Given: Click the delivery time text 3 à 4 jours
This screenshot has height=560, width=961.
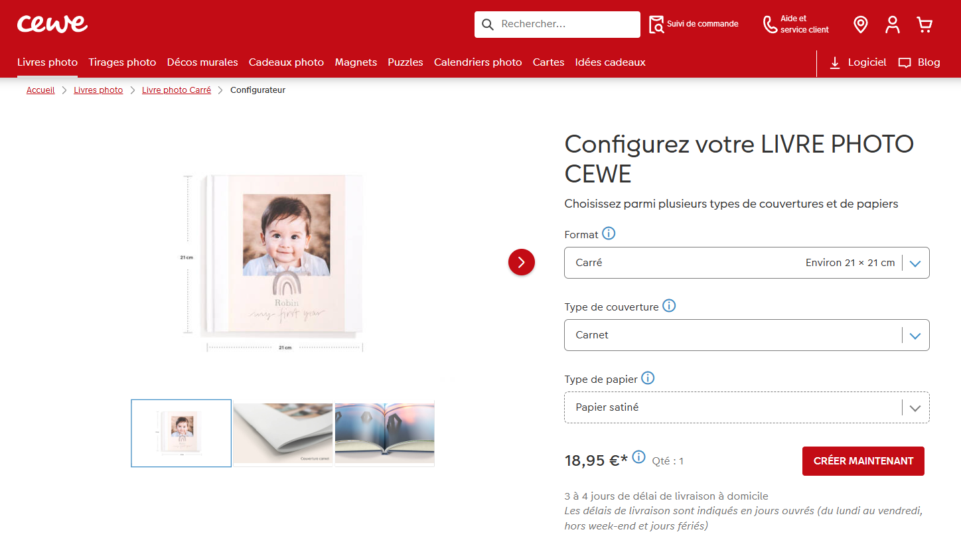Looking at the screenshot, I should click(666, 496).
